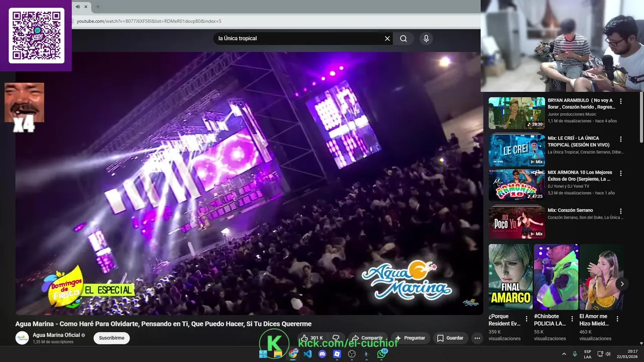The image size is (644, 362).
Task: Open the FINAL AMARGO short thumbnail
Action: [510, 277]
